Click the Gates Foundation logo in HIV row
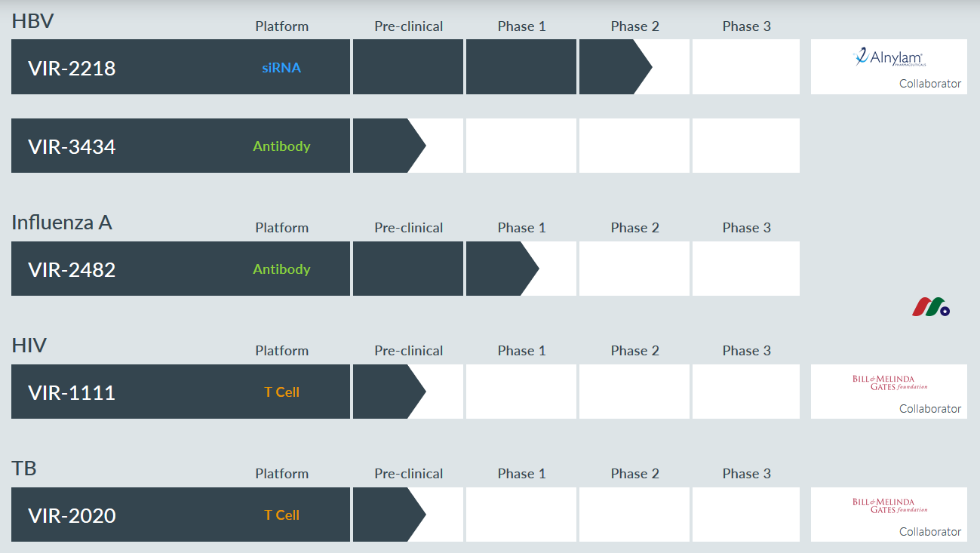Image resolution: width=980 pixels, height=553 pixels. coord(889,382)
